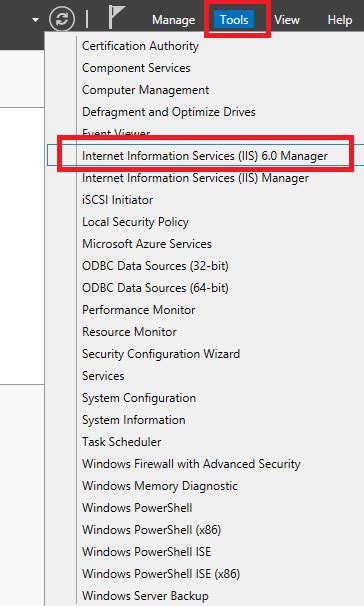364x606 pixels.
Task: Open the Help menu
Action: (340, 20)
